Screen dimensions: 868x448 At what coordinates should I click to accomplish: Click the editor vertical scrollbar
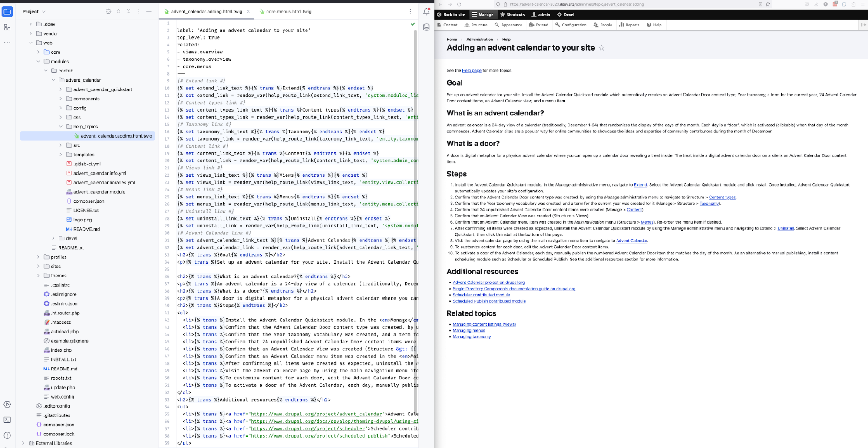click(x=416, y=217)
